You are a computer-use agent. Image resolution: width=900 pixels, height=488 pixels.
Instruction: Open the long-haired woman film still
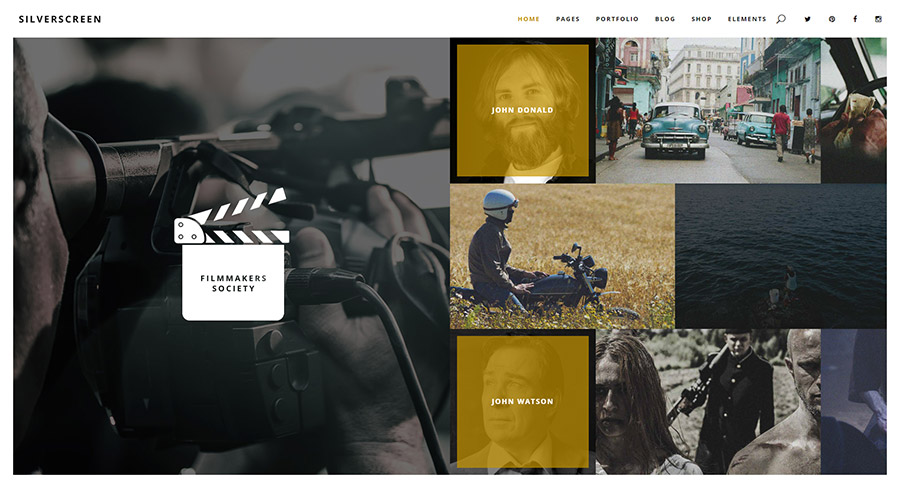[x=640, y=401]
